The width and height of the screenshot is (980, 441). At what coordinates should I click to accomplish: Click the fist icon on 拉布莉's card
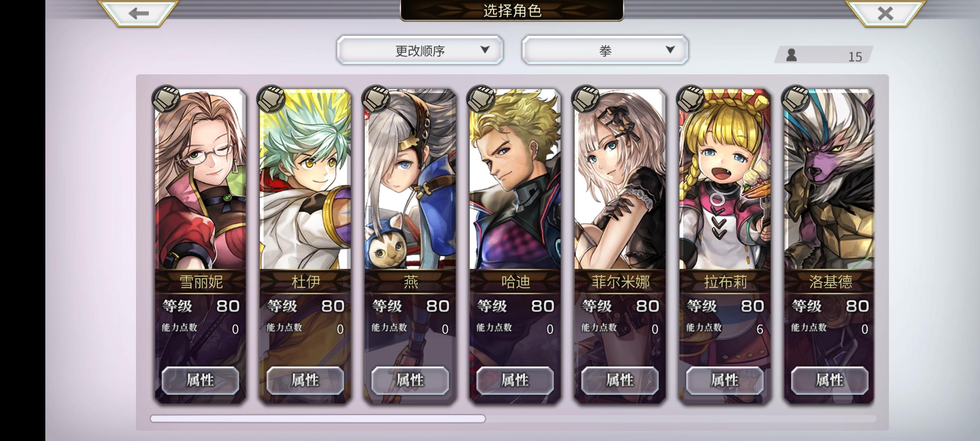coord(690,99)
